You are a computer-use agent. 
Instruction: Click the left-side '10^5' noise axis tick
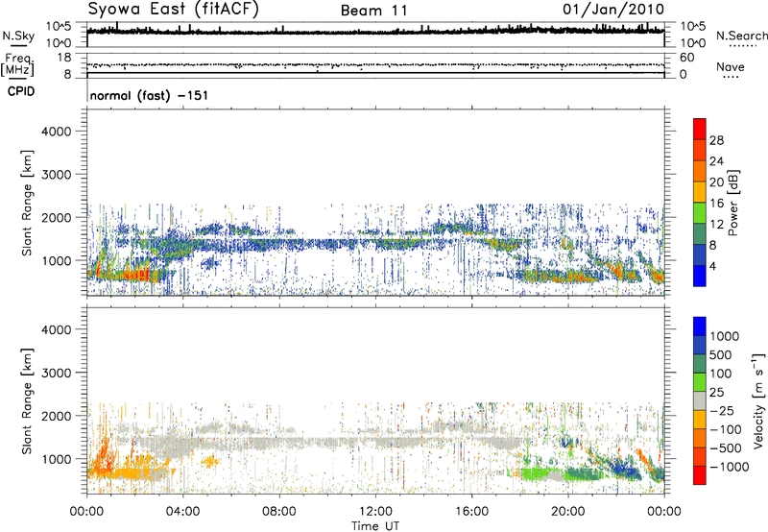59,26
